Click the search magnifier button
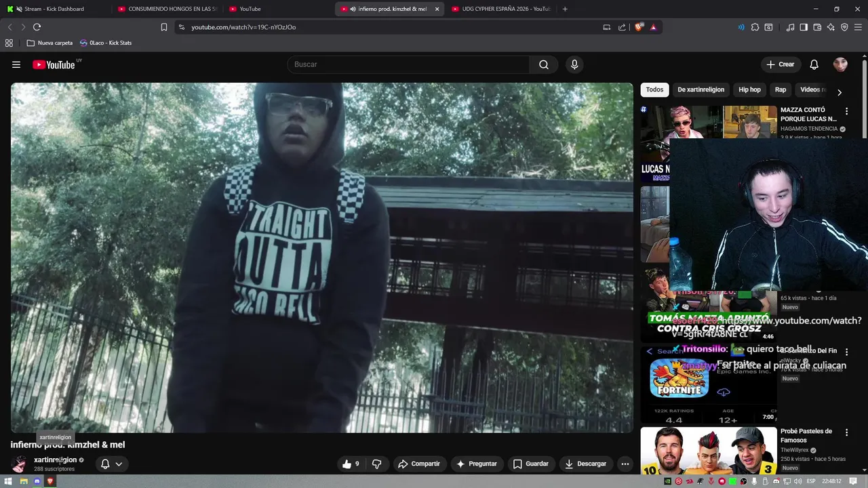Screen dimensions: 868x488 pyautogui.click(x=544, y=64)
